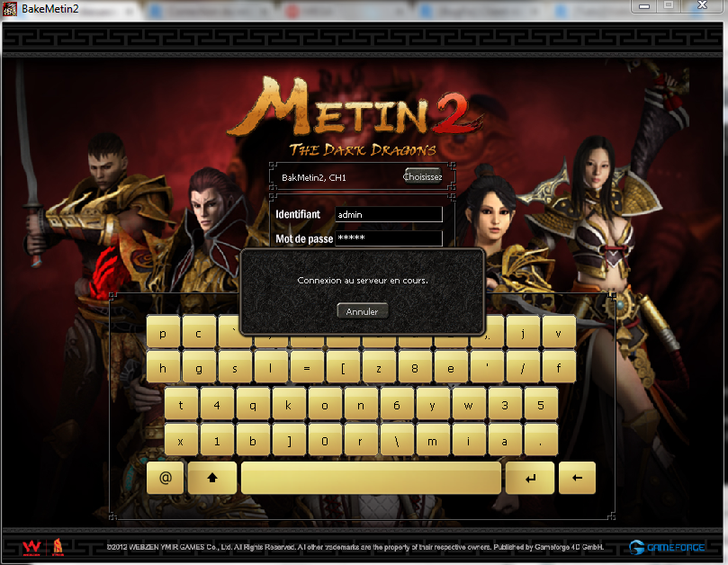The width and height of the screenshot is (728, 565).
Task: Tap the space bar on virtual keyboard
Action: click(x=371, y=478)
